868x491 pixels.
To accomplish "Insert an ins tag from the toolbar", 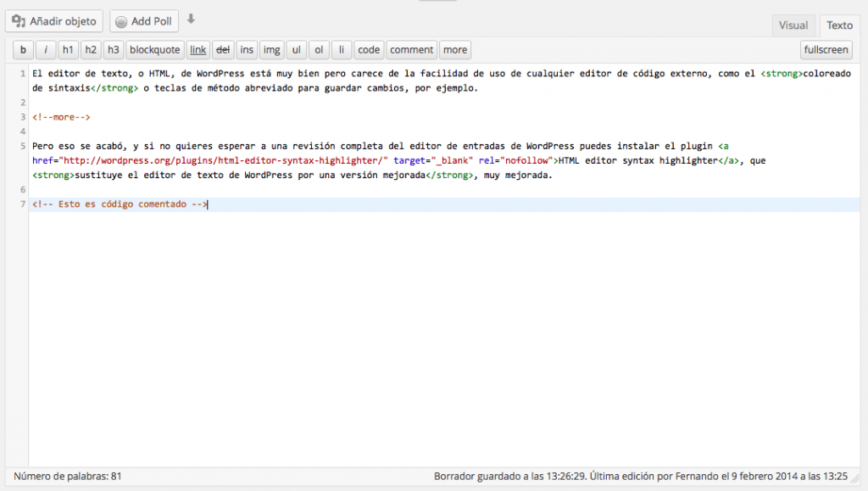I will click(x=247, y=49).
